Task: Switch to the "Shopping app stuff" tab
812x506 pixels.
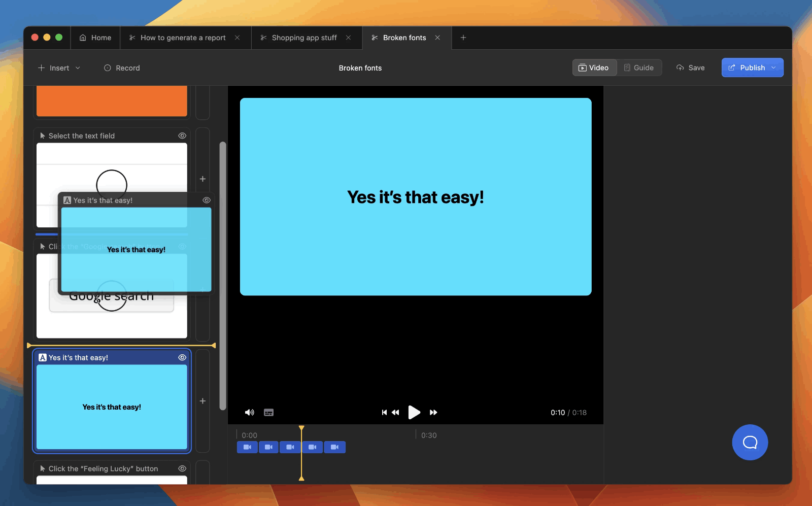Action: (304, 38)
